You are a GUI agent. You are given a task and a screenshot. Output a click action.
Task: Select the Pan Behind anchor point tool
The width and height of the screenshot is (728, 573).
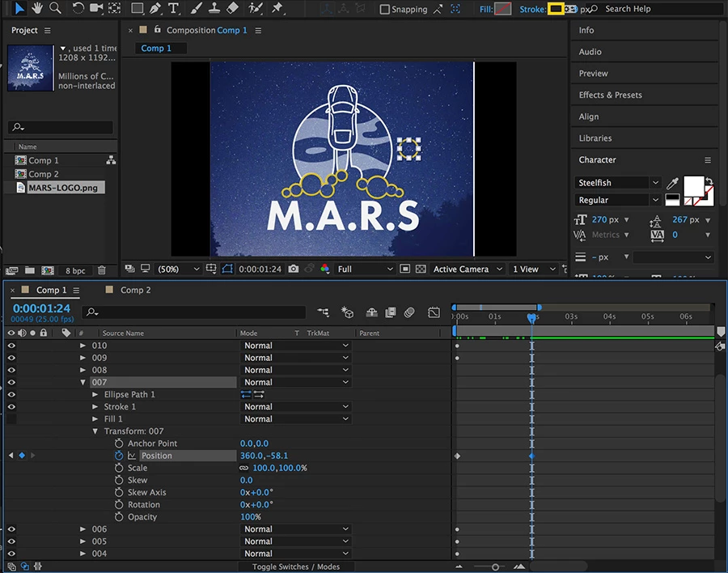coord(115,8)
